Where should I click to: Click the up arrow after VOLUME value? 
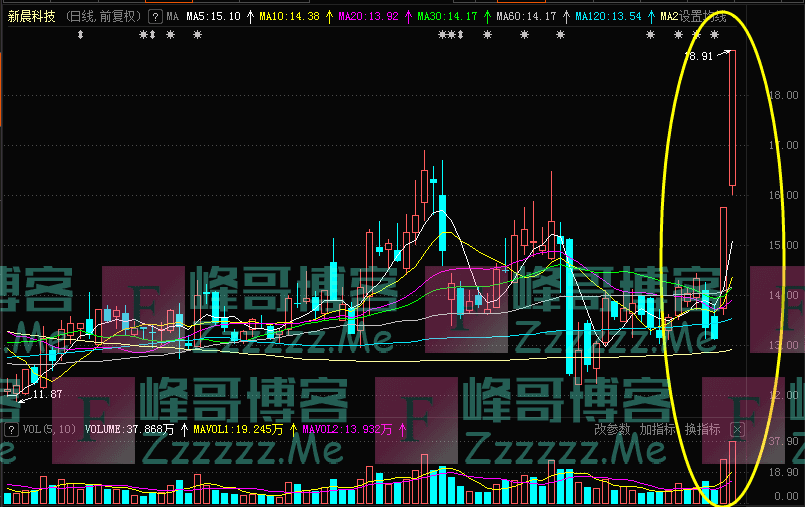183,429
